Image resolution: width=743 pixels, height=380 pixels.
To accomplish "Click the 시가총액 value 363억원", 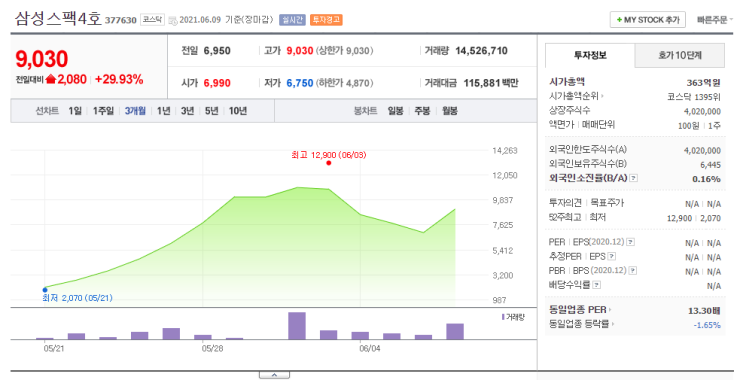I will click(x=704, y=82).
